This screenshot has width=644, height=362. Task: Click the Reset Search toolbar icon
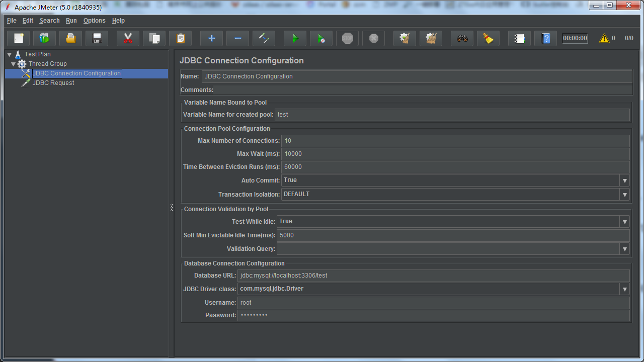pyautogui.click(x=488, y=38)
